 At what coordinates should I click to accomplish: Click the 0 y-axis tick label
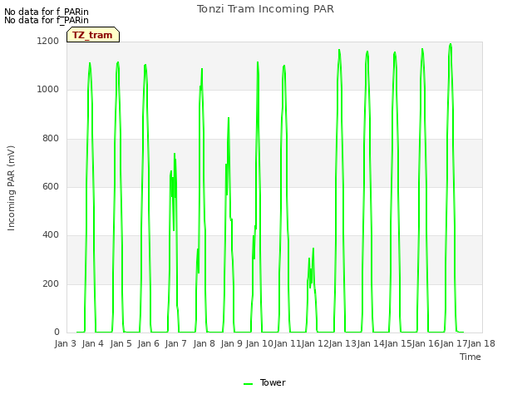point(57,332)
